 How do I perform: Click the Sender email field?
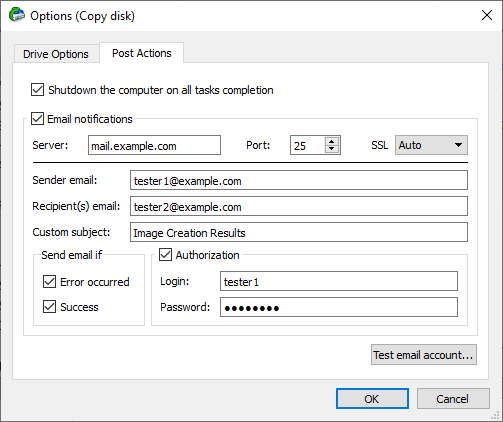coord(299,180)
